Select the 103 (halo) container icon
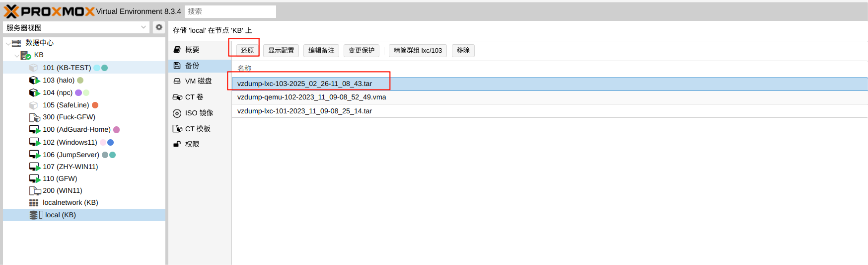This screenshot has width=868, height=265. pyautogui.click(x=34, y=80)
